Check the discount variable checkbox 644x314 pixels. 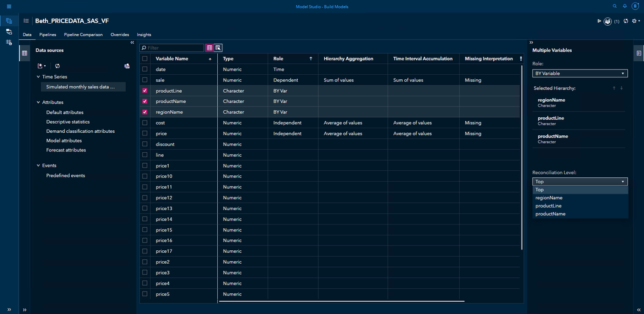(144, 144)
